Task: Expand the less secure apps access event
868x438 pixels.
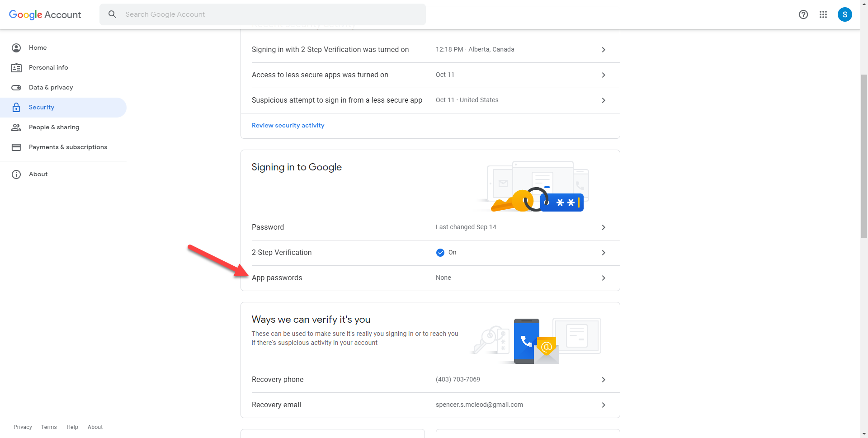Action: pyautogui.click(x=604, y=75)
